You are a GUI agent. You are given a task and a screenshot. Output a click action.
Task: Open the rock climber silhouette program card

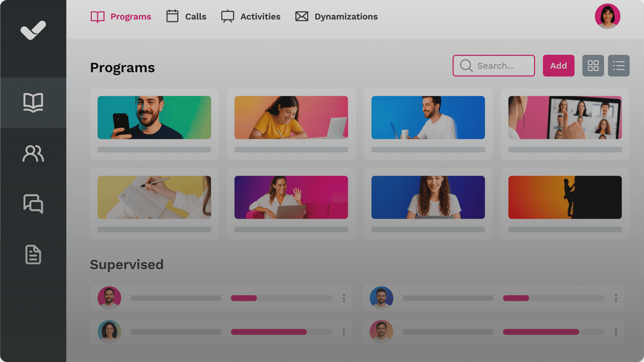[564, 198]
